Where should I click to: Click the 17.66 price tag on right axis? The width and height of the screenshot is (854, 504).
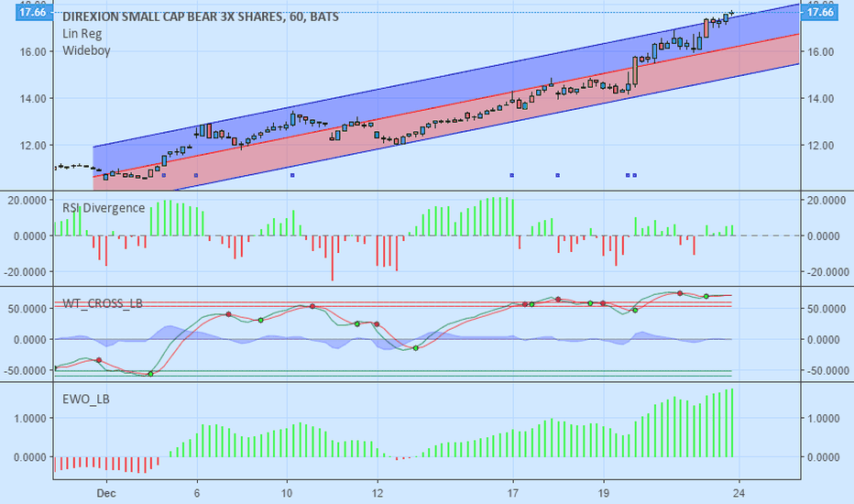click(x=820, y=12)
